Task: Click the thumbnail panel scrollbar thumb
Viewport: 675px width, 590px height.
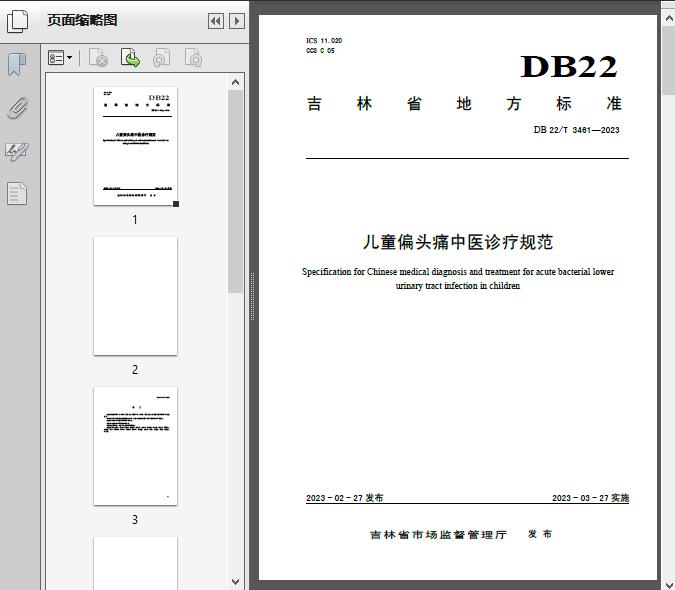Action: coord(235,192)
